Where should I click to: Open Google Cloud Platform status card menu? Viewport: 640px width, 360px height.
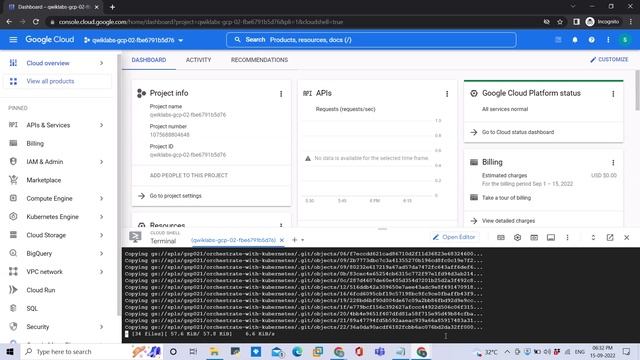pos(613,94)
